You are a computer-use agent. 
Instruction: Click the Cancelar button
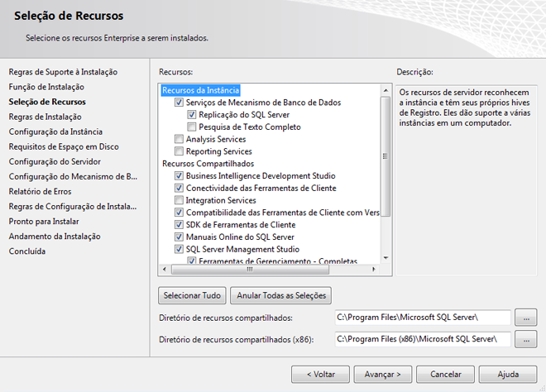445,375
